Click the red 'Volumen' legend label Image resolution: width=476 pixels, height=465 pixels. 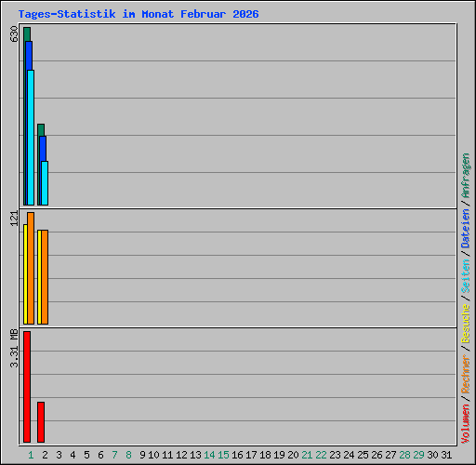466,424
